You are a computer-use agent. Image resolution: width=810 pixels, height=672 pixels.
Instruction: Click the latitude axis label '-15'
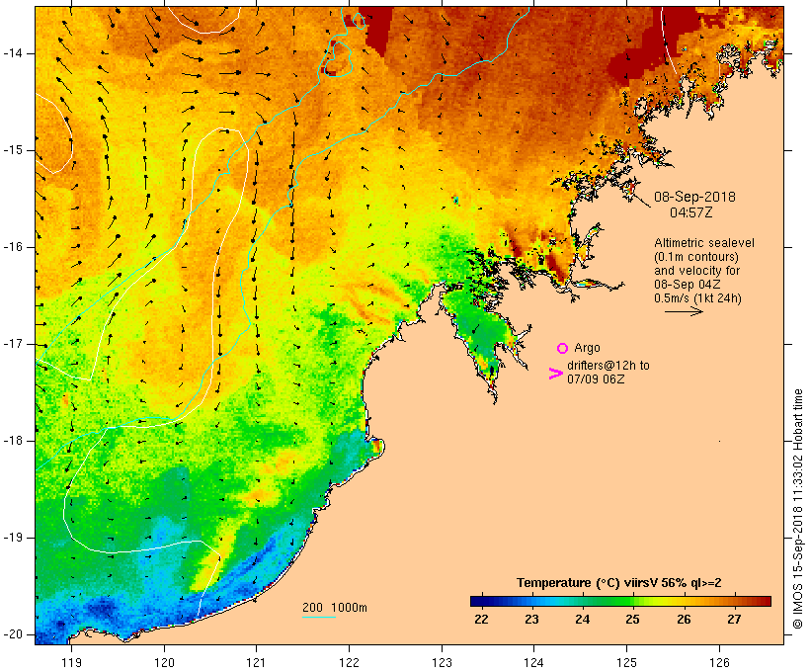[x=13, y=150]
